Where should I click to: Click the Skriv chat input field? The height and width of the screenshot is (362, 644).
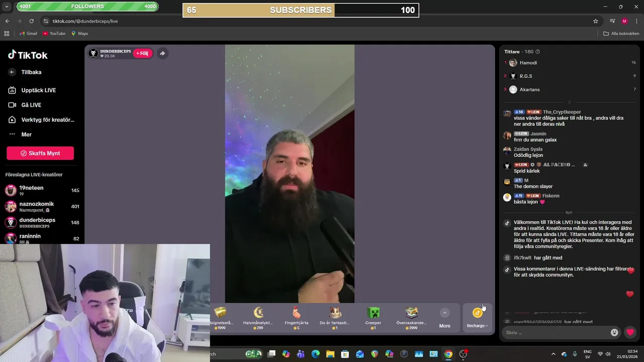click(556, 332)
